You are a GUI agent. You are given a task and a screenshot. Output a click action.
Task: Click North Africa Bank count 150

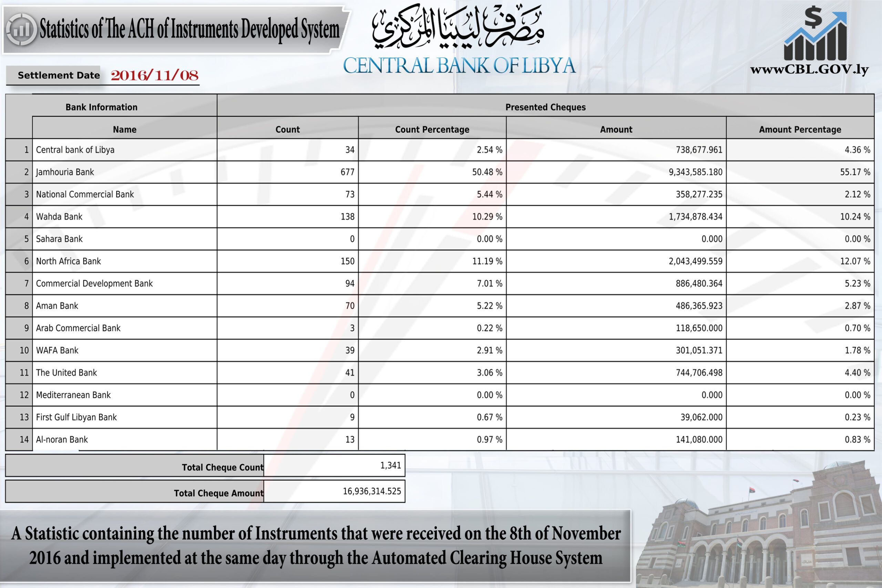tap(348, 261)
